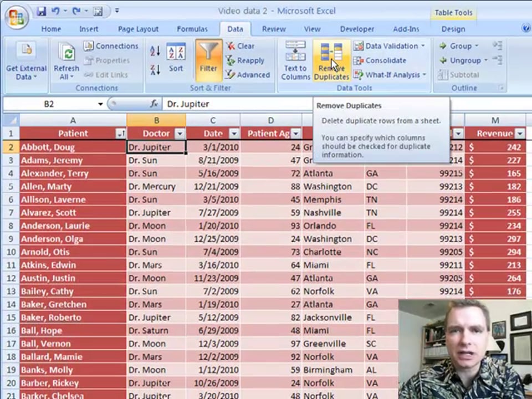Image resolution: width=532 pixels, height=399 pixels.
Task: Click date cell 12/25/2009
Action: tap(213, 239)
